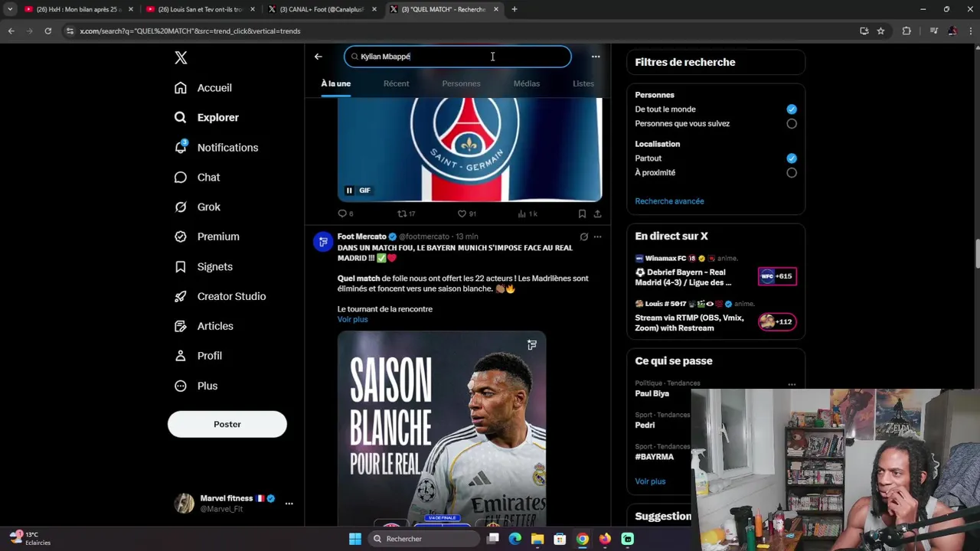Open Pedri trend

tap(645, 425)
